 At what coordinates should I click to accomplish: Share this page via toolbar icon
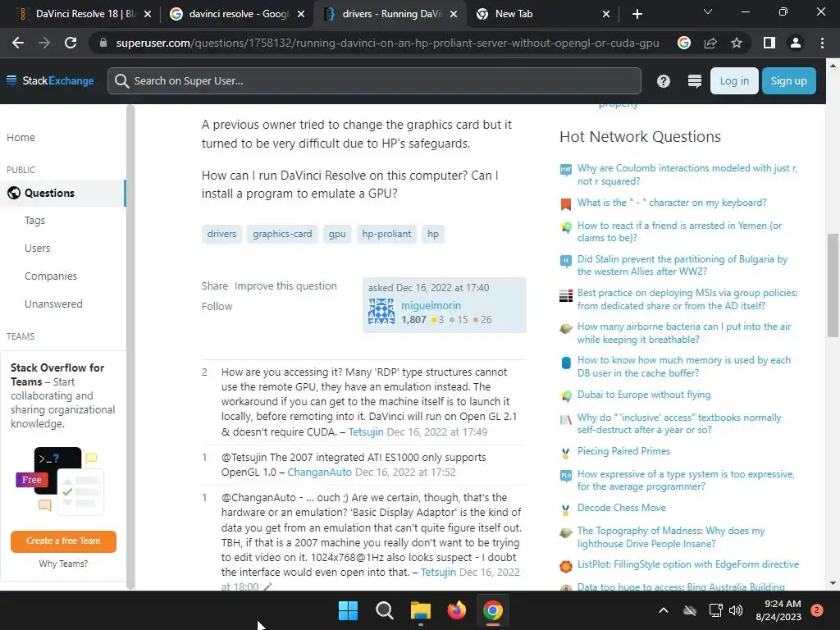click(710, 43)
